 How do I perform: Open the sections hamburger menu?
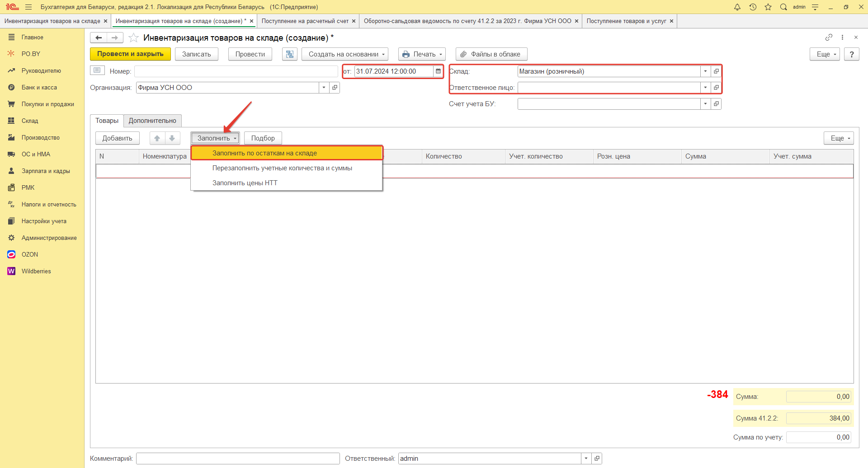[x=28, y=7]
